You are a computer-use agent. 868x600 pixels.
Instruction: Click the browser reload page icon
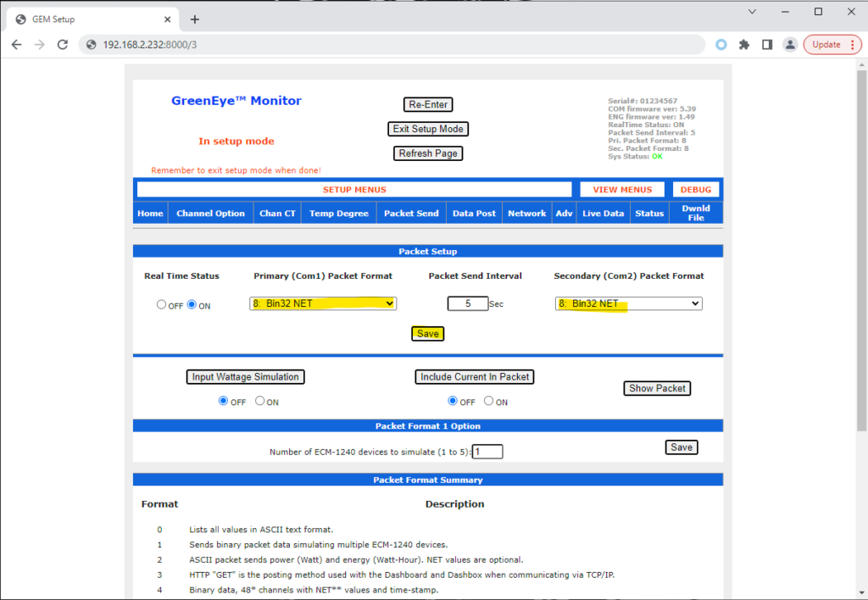point(62,45)
